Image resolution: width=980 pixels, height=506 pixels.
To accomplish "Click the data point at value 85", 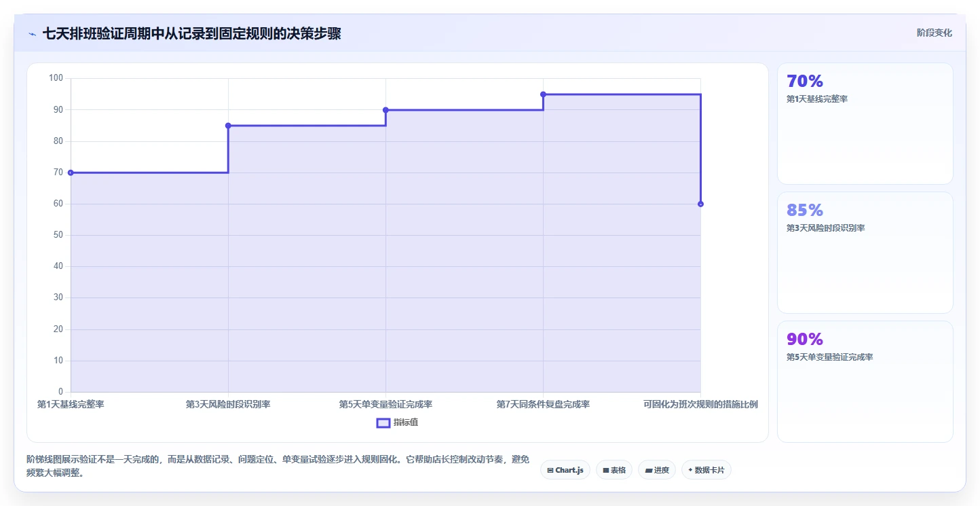I will tap(228, 126).
